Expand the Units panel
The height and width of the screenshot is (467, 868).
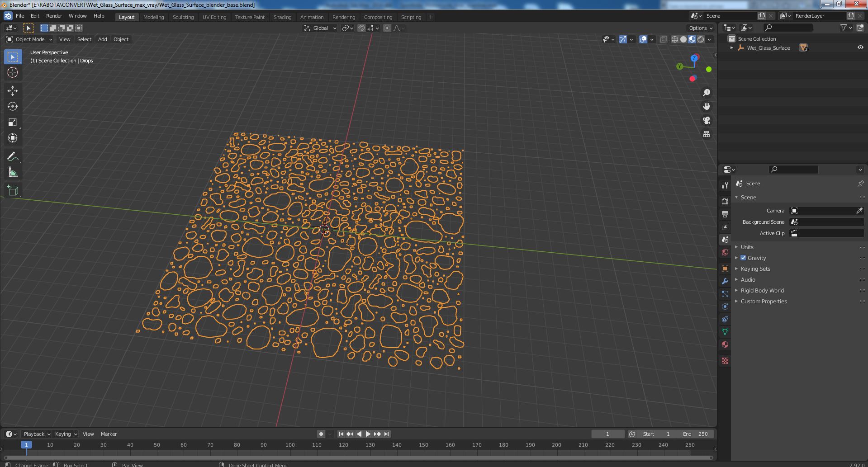pyautogui.click(x=747, y=247)
